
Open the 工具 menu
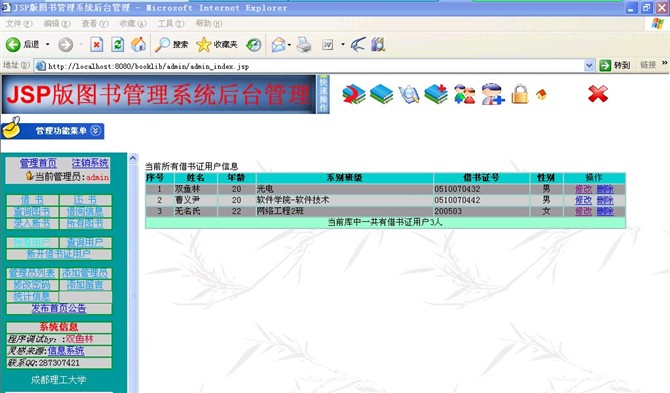point(171,23)
